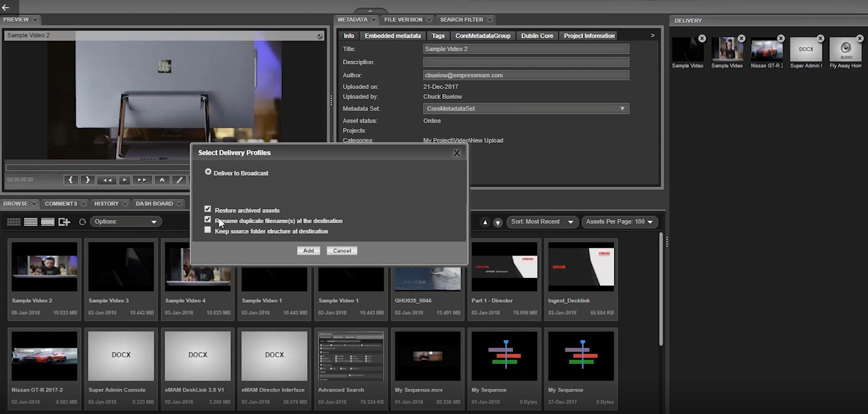Cancel the Select Delivery Profiles dialog
The height and width of the screenshot is (414, 868).
point(341,251)
